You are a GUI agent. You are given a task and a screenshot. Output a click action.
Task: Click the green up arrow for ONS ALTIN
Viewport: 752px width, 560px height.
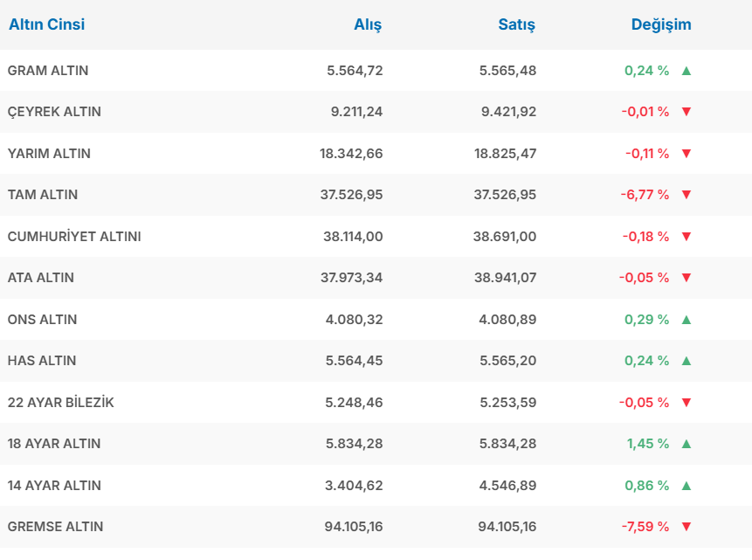click(686, 320)
